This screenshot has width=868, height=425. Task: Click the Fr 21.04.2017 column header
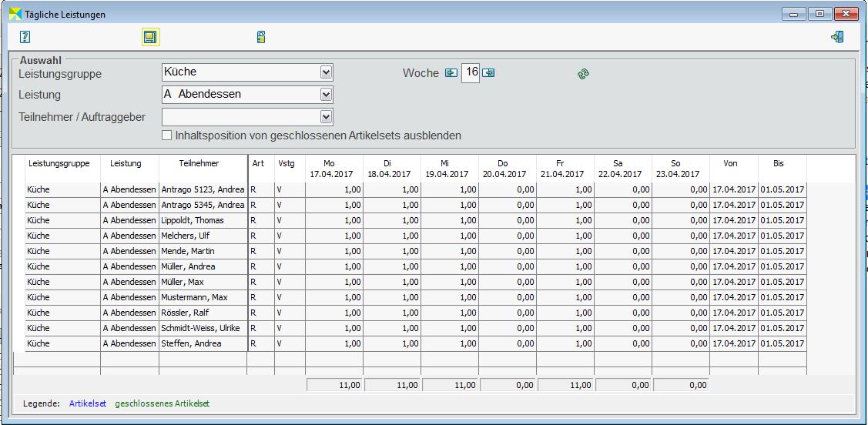coord(565,168)
